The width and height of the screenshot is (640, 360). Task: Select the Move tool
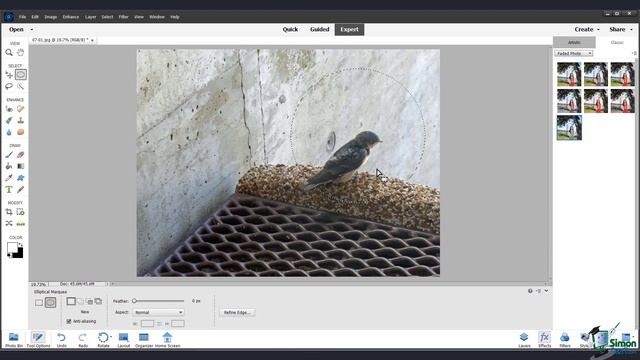(9, 75)
